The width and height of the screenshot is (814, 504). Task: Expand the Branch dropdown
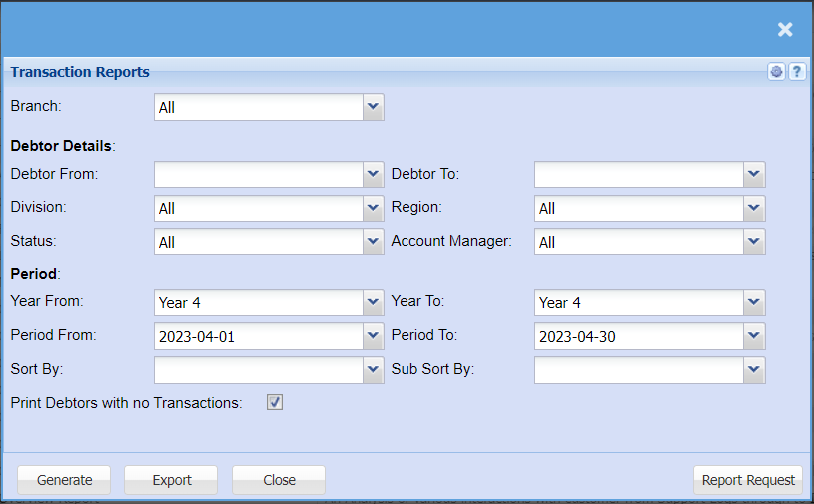[x=373, y=107]
